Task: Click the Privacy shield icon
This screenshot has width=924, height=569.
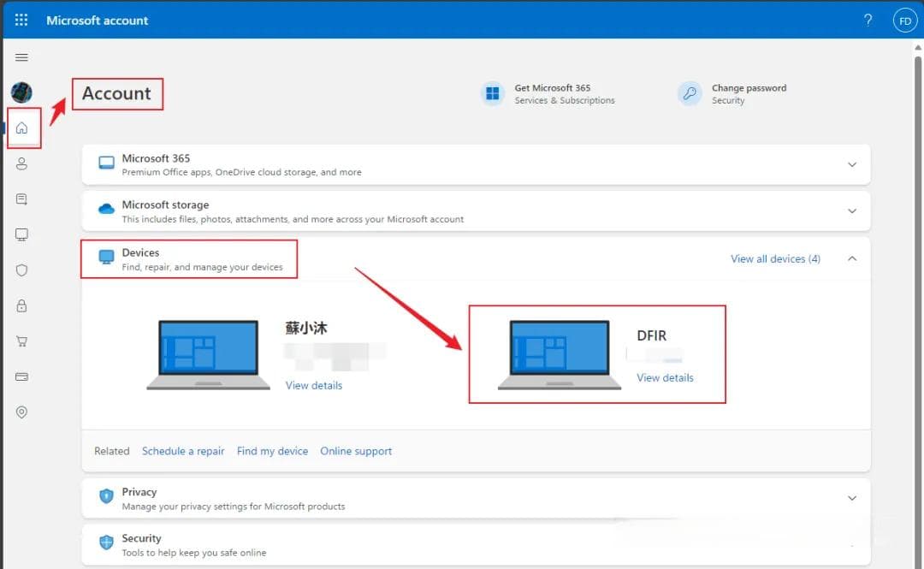Action: click(x=107, y=496)
